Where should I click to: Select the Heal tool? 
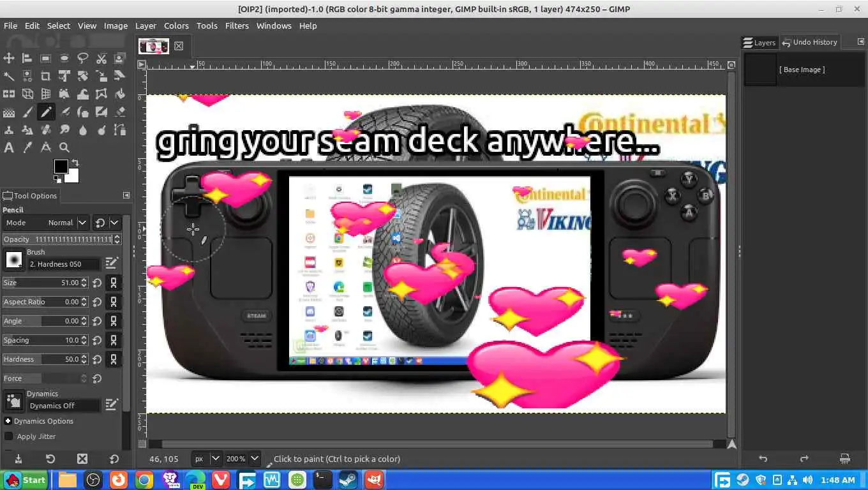coord(46,130)
